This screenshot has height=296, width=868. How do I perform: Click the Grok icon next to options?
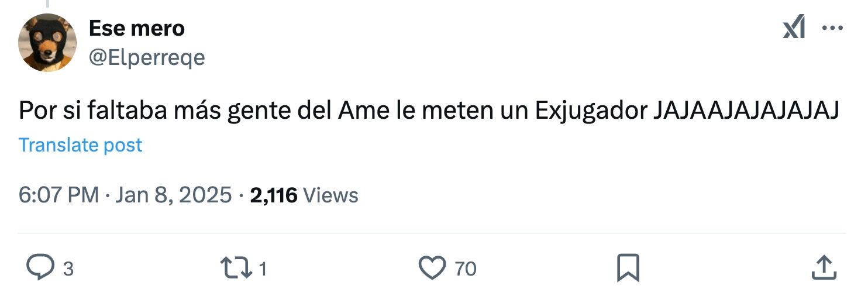coord(794,27)
